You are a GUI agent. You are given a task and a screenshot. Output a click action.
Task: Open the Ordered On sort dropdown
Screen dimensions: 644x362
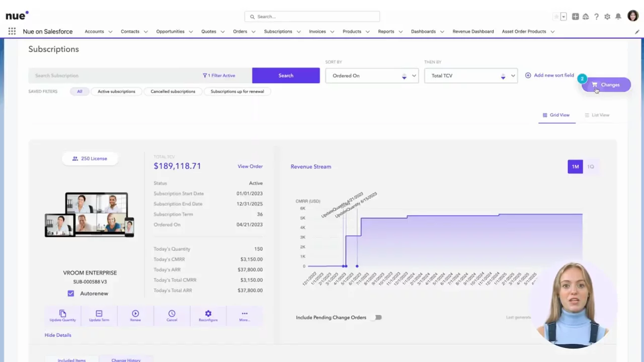coord(372,75)
